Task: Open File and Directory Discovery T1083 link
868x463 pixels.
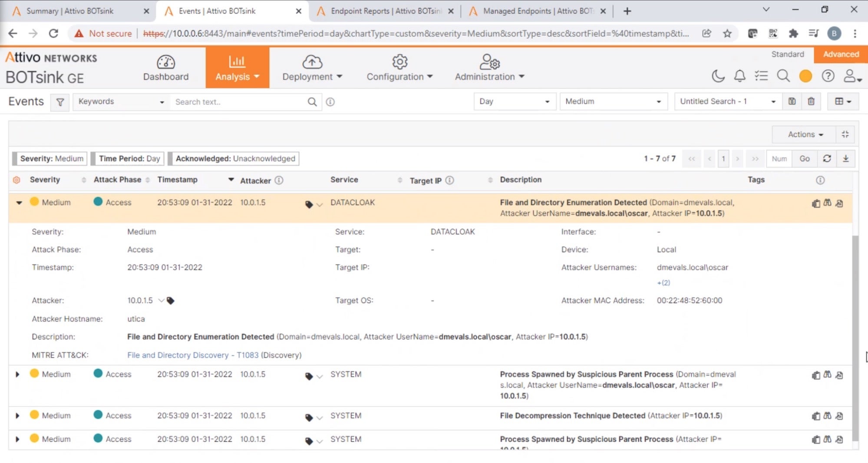Action: coord(192,355)
